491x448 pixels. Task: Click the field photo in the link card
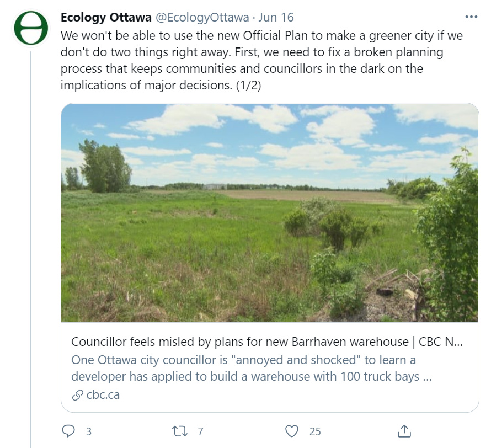[x=270, y=212]
